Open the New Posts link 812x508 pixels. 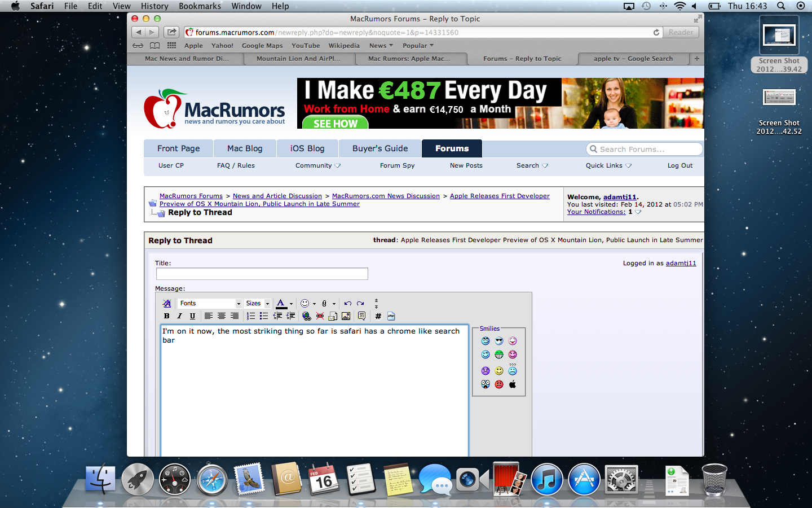[466, 165]
